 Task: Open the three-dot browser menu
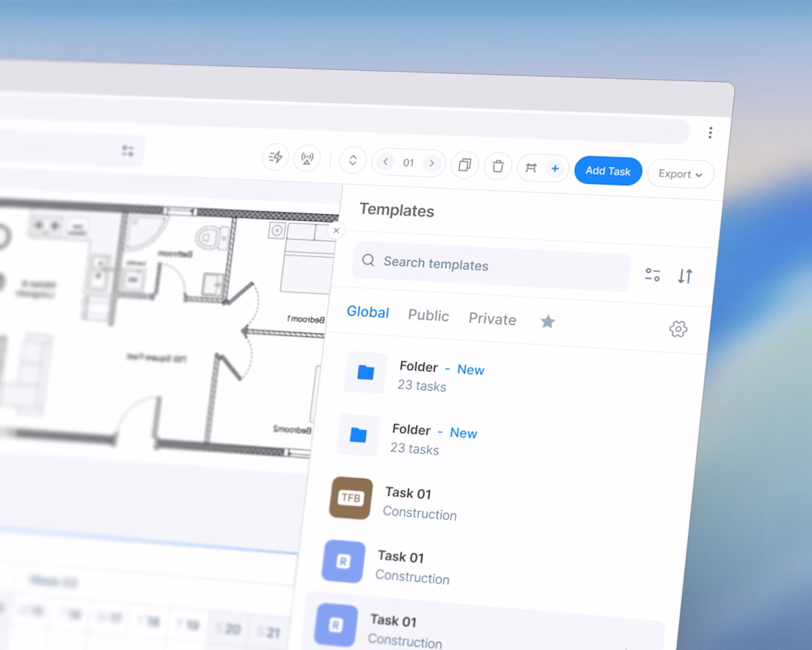pyautogui.click(x=710, y=133)
